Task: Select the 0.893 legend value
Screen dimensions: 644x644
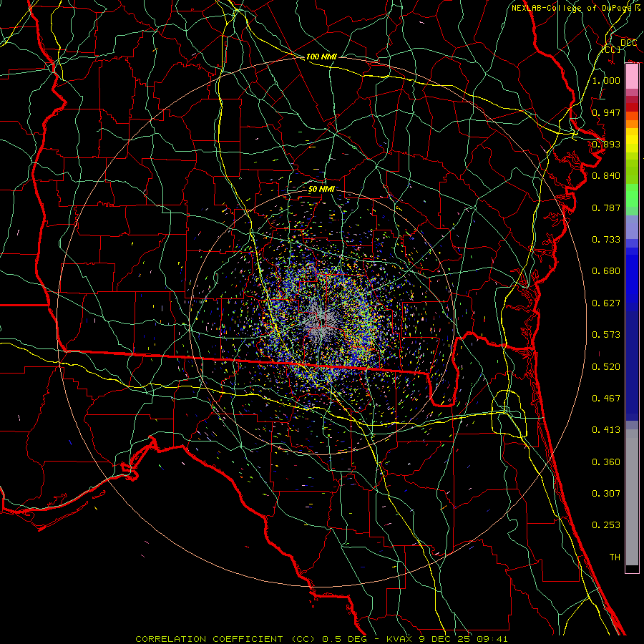Action: [606, 144]
